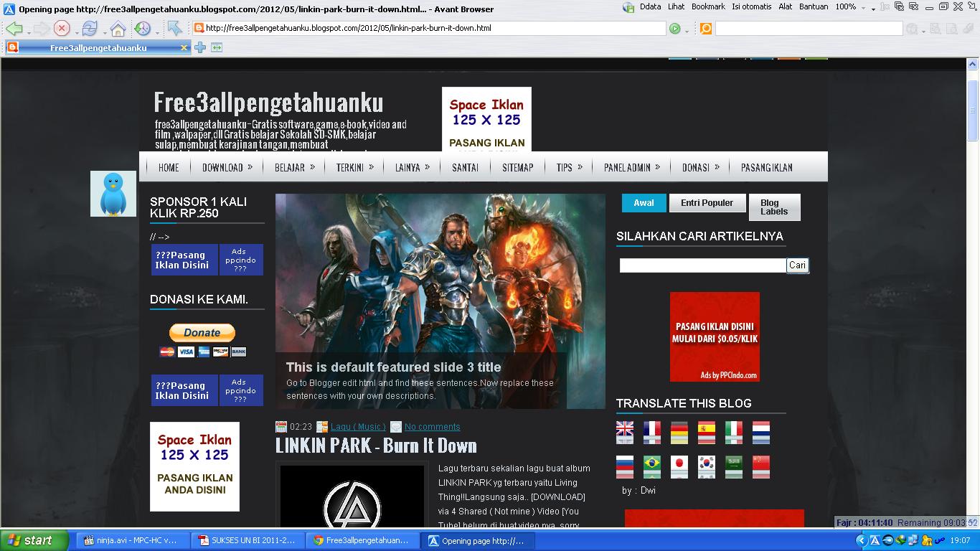Click the HOME navigation item
This screenshot has width=980, height=551.
[x=169, y=167]
